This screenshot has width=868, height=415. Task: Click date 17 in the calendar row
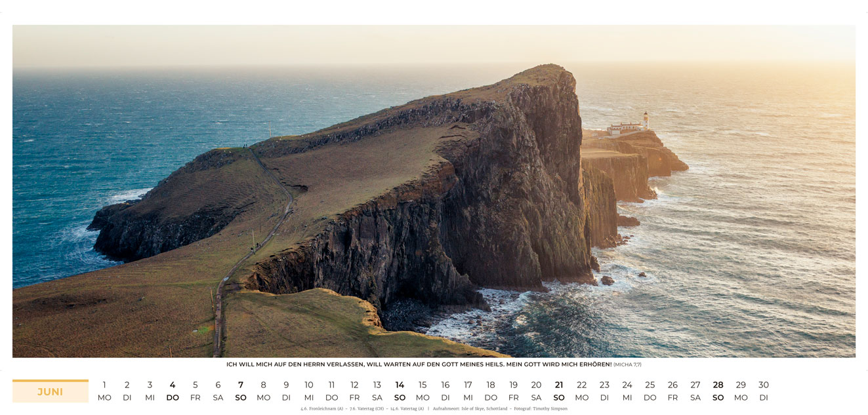point(468,385)
